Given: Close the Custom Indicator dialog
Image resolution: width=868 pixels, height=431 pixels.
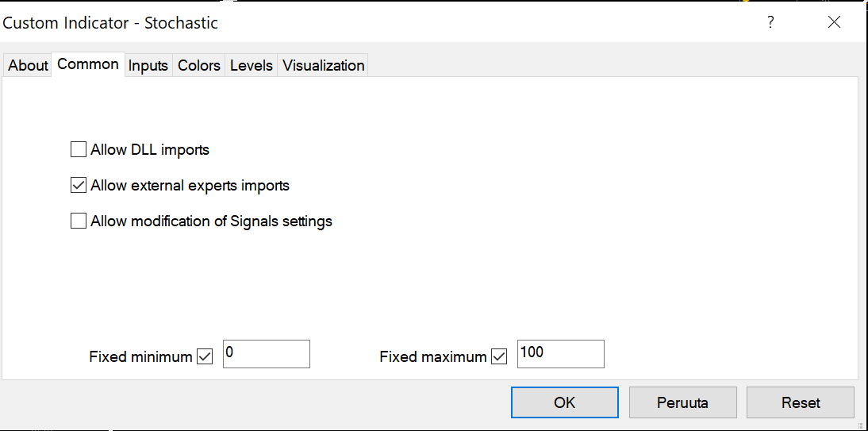Looking at the screenshot, I should [x=834, y=22].
